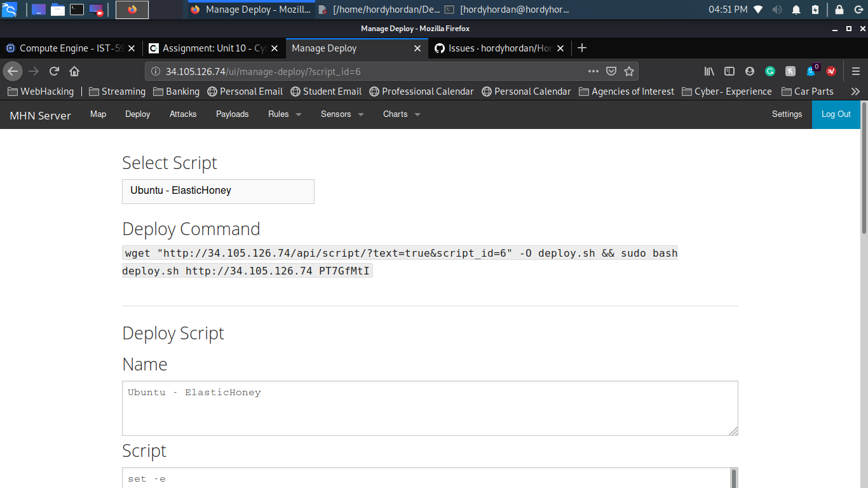
Task: Open the Banking bookmarks folder
Action: (176, 91)
